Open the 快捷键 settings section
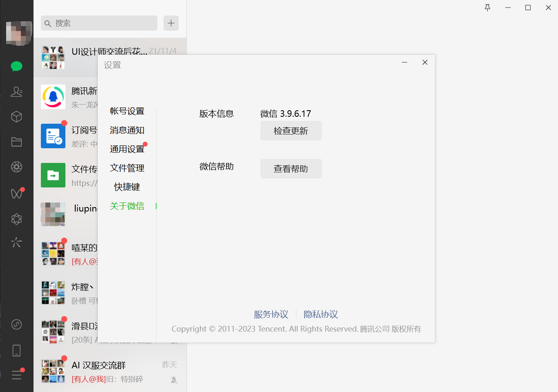This screenshot has height=392, width=558. [127, 187]
